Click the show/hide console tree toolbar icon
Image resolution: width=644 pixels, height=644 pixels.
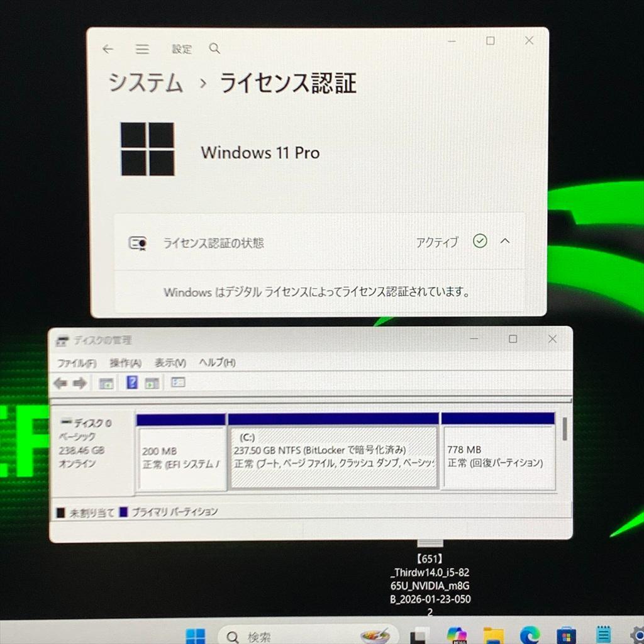click(106, 382)
